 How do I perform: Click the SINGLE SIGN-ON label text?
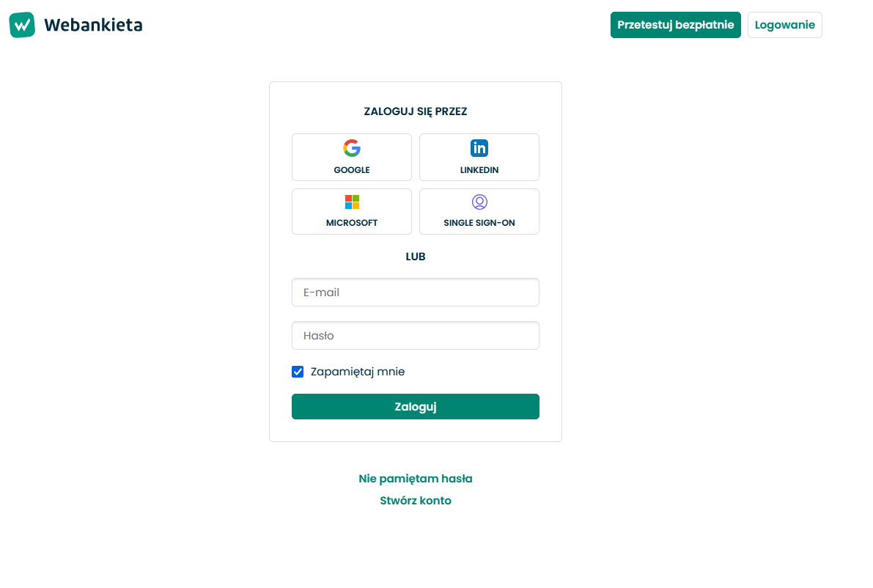pos(479,223)
